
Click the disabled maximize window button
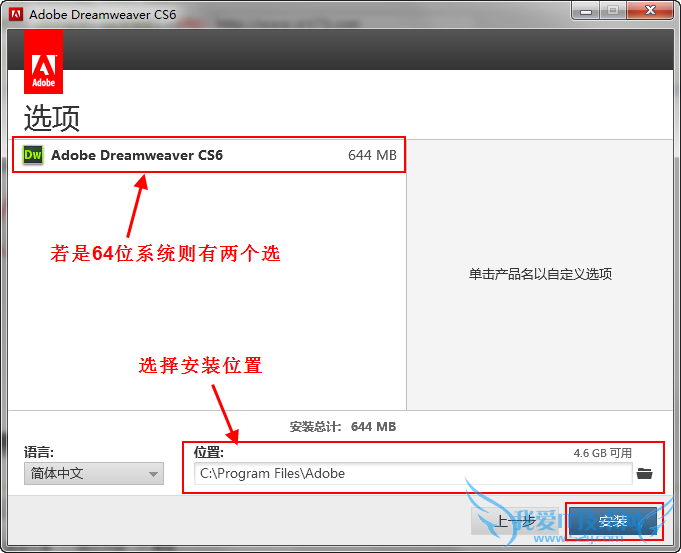[613, 11]
